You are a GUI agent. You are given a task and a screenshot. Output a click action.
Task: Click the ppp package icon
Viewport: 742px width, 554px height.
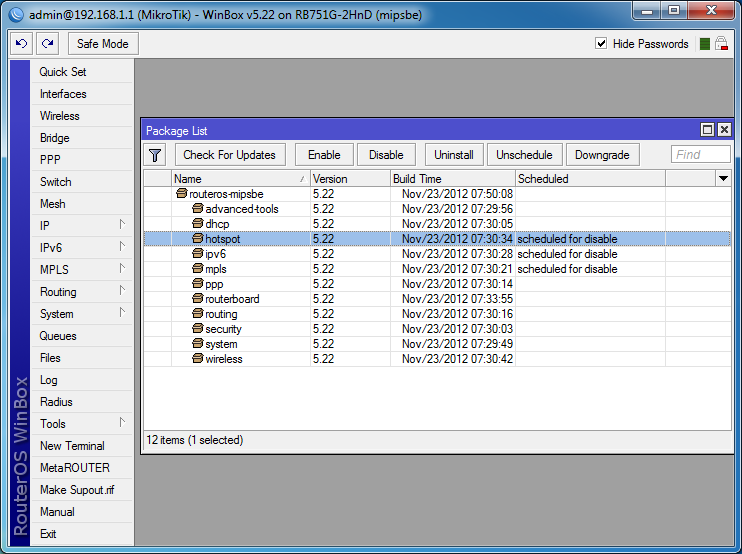click(197, 283)
